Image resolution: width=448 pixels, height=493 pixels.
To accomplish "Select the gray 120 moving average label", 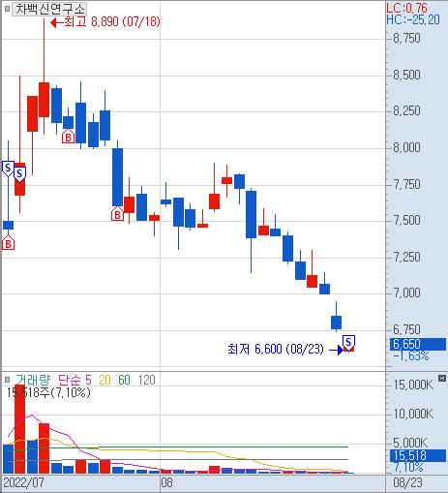I will click(x=147, y=380).
